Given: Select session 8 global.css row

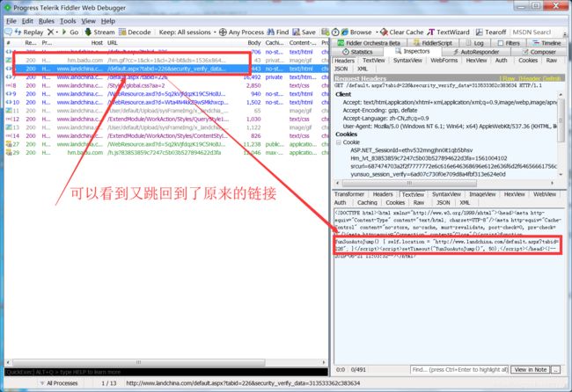Looking at the screenshot, I should pos(166,85).
